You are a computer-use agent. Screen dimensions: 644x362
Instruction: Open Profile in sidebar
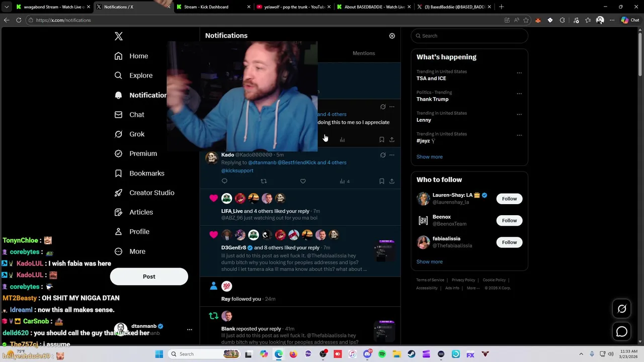point(132,232)
